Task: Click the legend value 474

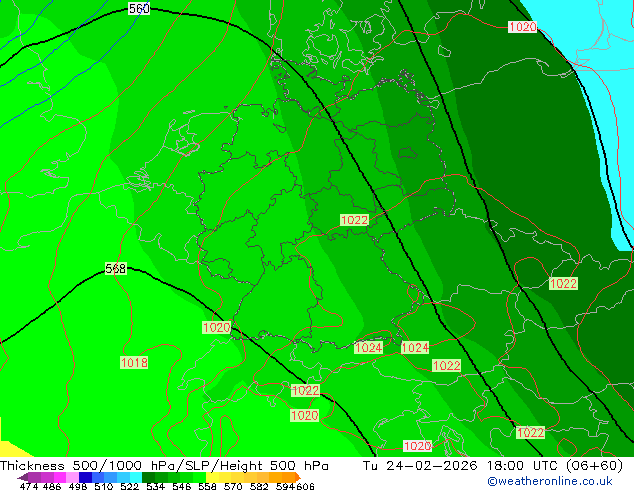Action: [29, 486]
